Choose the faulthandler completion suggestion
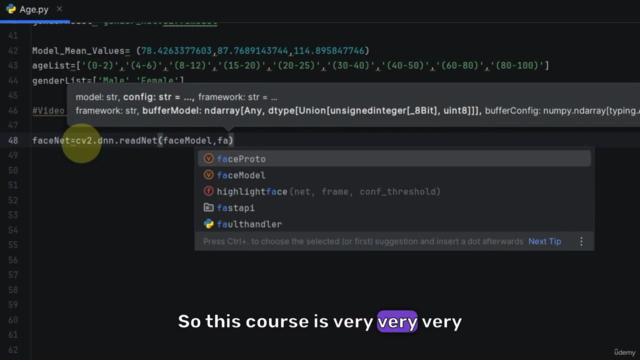 pyautogui.click(x=394, y=224)
